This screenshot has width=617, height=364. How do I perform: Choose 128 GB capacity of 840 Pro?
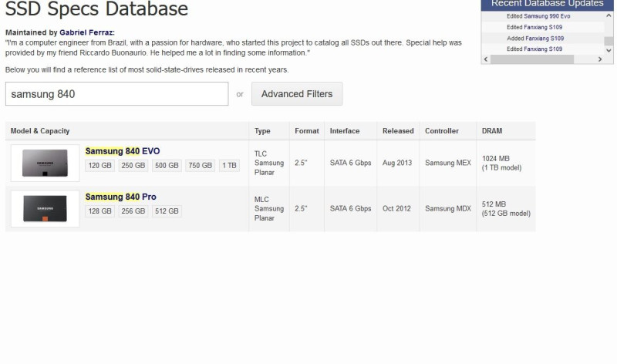[100, 211]
